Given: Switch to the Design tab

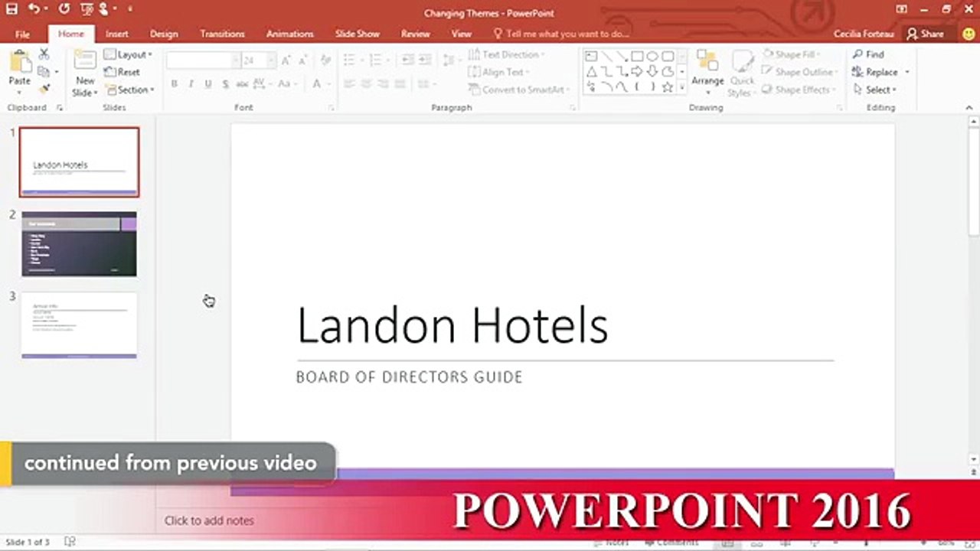Looking at the screenshot, I should 164,34.
